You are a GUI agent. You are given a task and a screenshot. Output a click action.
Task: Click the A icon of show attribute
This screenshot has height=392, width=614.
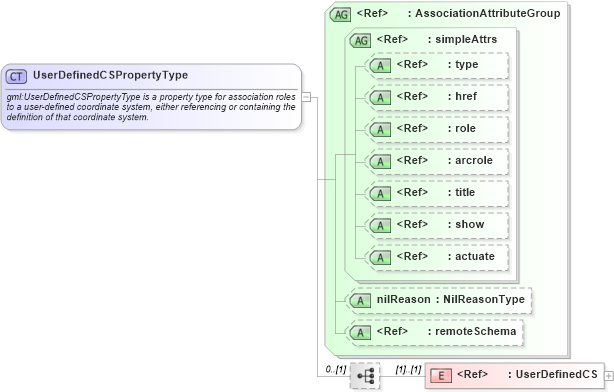point(380,226)
